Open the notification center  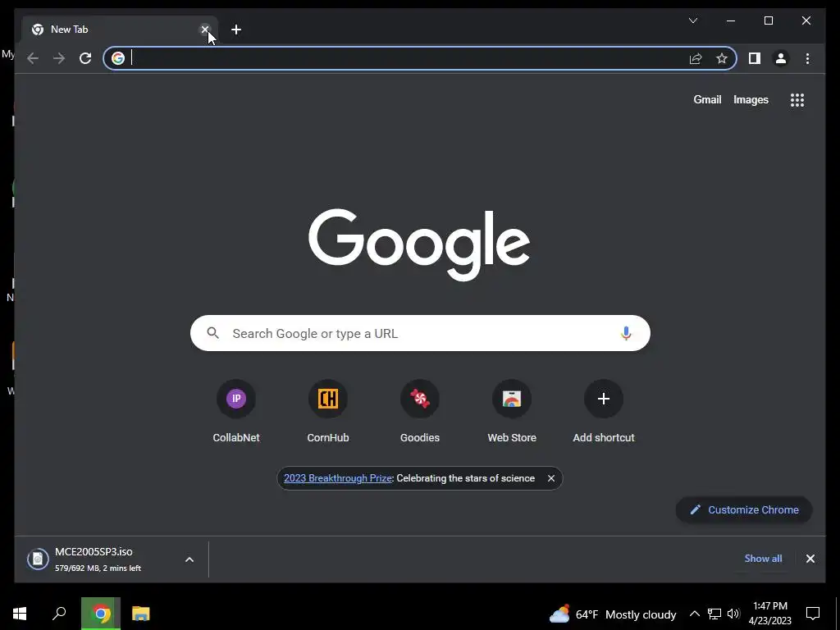tap(813, 614)
